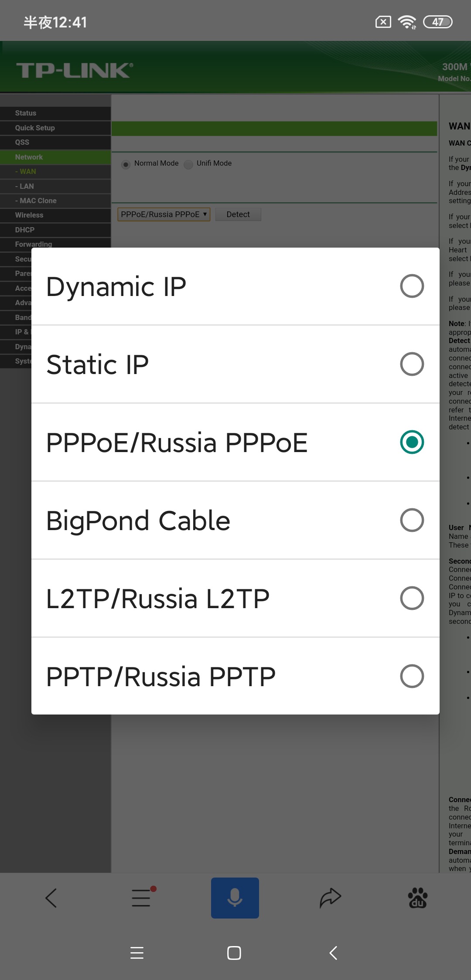
Task: Tap the Android home square icon
Action: [x=234, y=953]
